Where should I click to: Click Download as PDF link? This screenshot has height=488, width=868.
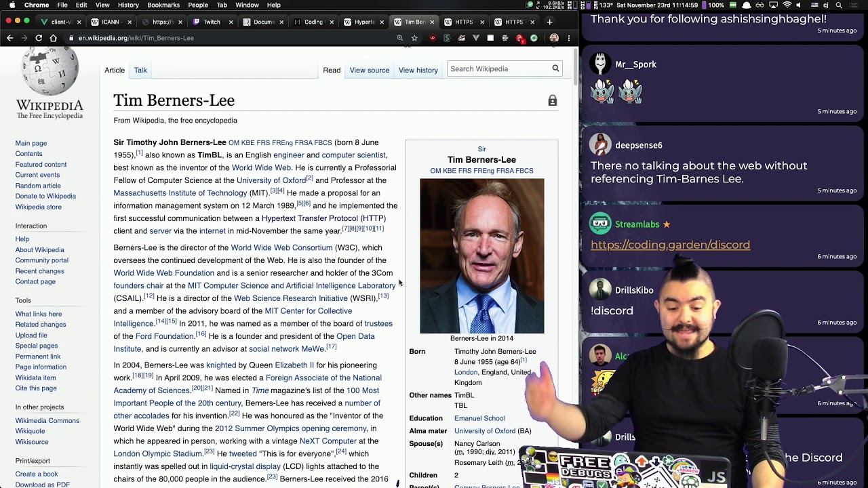[x=43, y=485]
